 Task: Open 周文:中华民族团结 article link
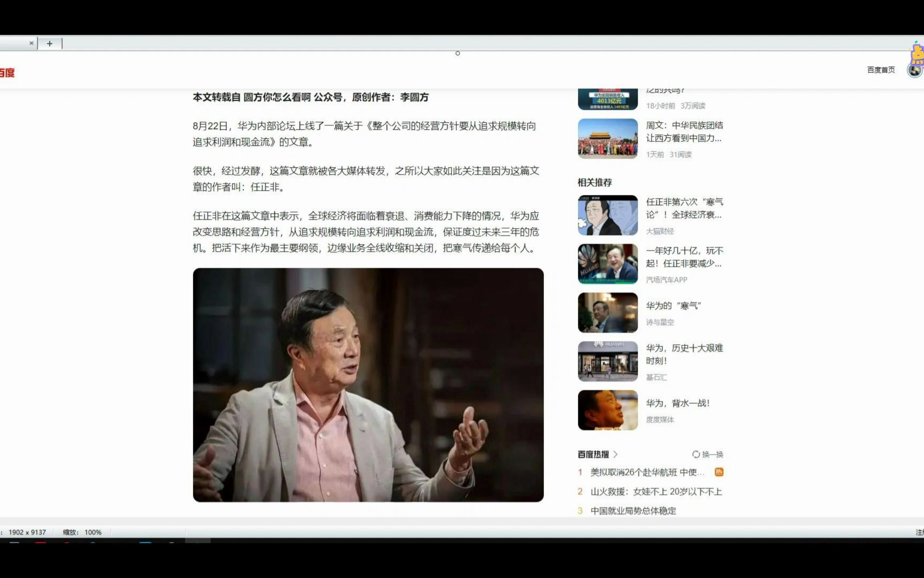[684, 132]
